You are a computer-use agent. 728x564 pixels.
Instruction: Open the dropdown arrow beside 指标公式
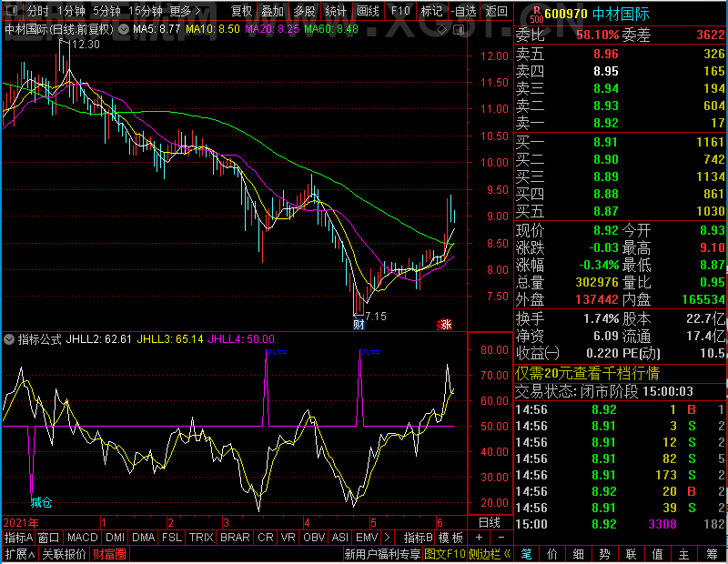click(x=9, y=339)
